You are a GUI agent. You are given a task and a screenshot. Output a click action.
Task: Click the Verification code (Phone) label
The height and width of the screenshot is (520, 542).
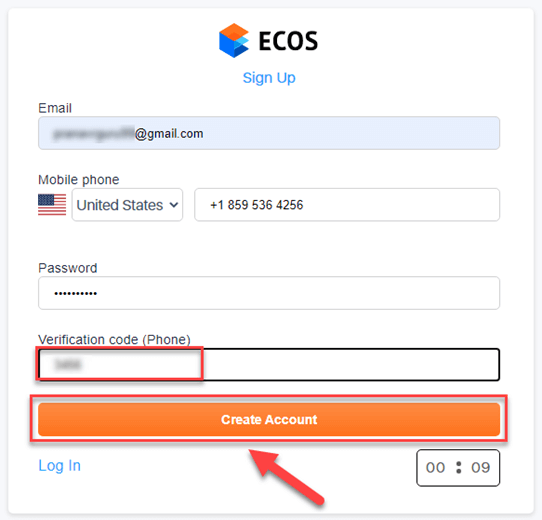[x=114, y=340]
